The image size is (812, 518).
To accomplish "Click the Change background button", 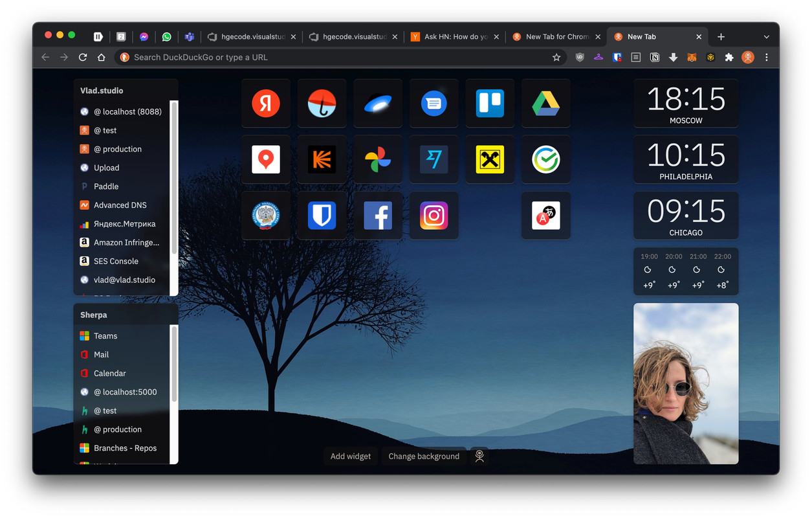I will [424, 456].
